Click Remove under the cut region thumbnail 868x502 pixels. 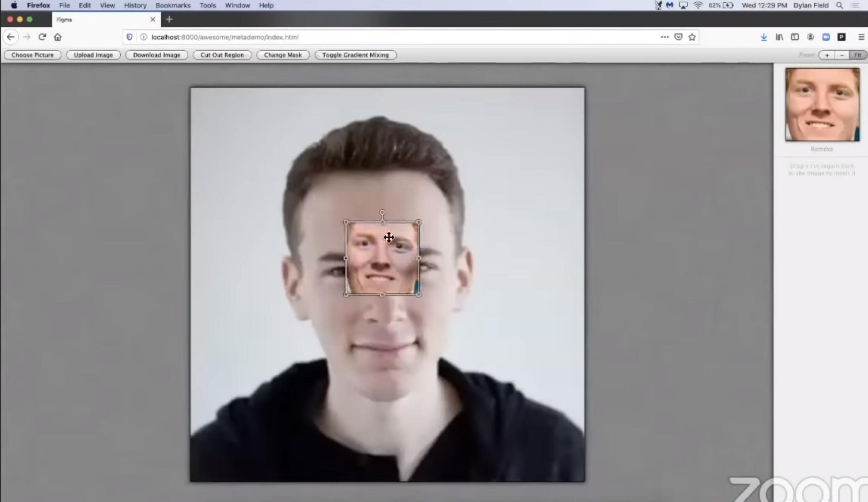(822, 149)
